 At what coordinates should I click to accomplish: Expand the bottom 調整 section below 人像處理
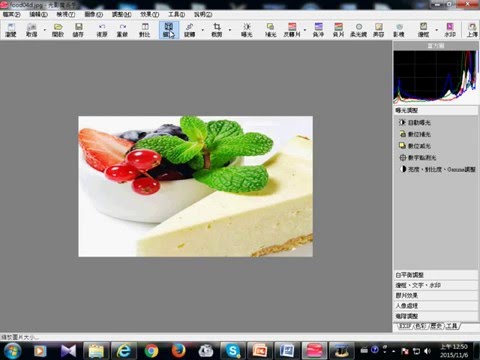coord(436,316)
